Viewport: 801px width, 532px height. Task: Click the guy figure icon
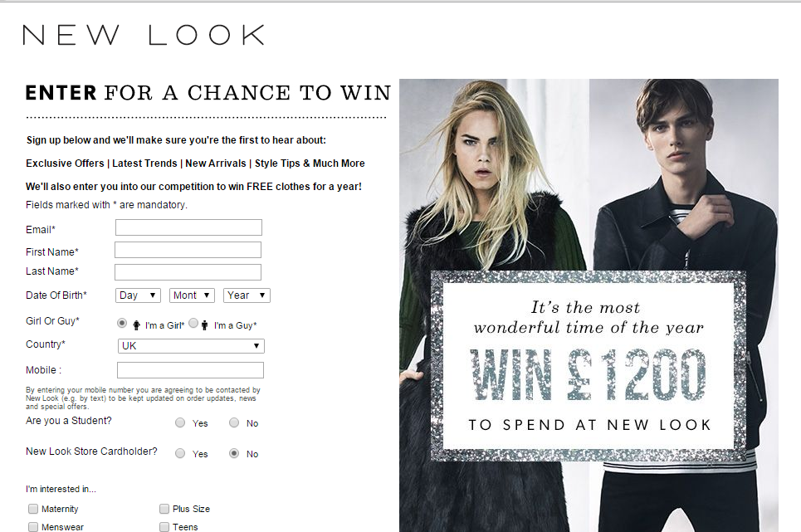tap(204, 325)
